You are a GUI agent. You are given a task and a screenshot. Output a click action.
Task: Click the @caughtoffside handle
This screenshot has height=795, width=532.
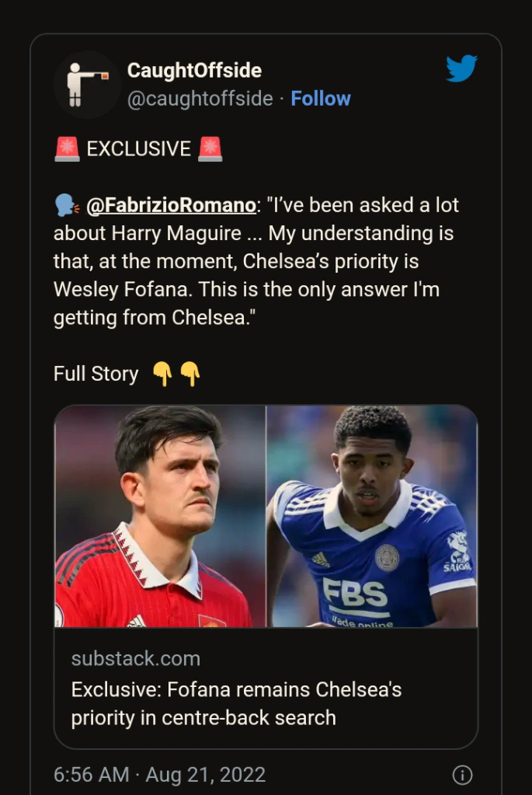200,99
